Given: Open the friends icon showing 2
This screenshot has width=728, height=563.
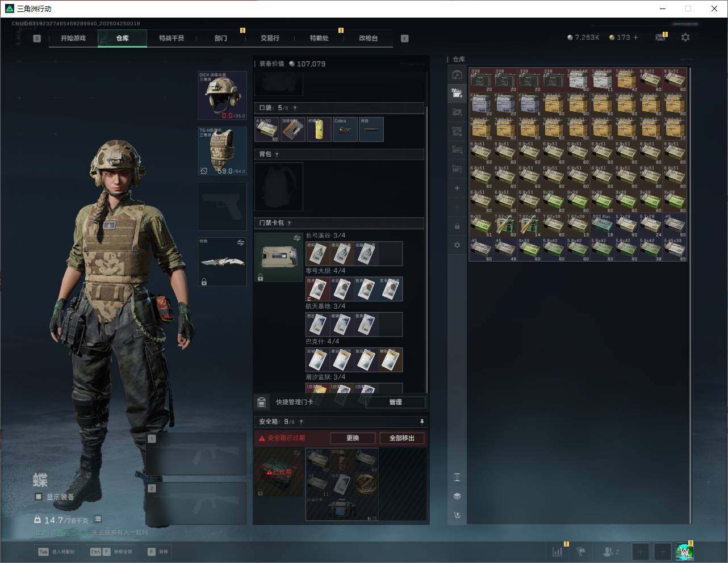Looking at the screenshot, I should tap(611, 552).
